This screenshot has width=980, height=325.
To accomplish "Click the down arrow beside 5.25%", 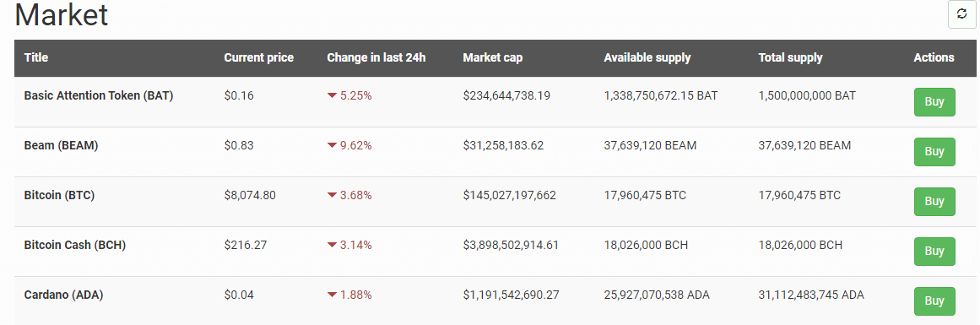I will pos(332,96).
